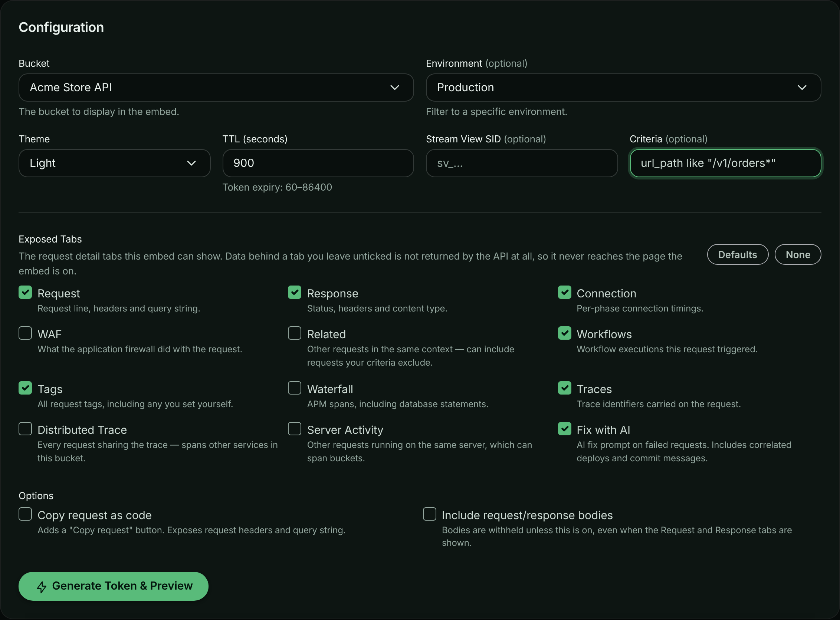Image resolution: width=840 pixels, height=620 pixels.
Task: Click 'The bucket to display in the embed.' text
Action: tap(99, 112)
